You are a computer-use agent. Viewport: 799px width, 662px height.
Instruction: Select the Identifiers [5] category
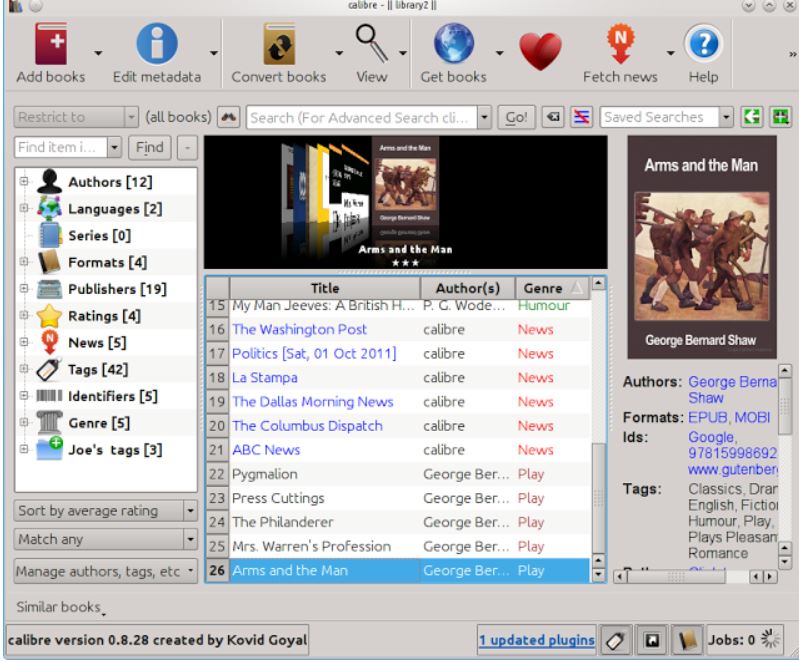[113, 396]
